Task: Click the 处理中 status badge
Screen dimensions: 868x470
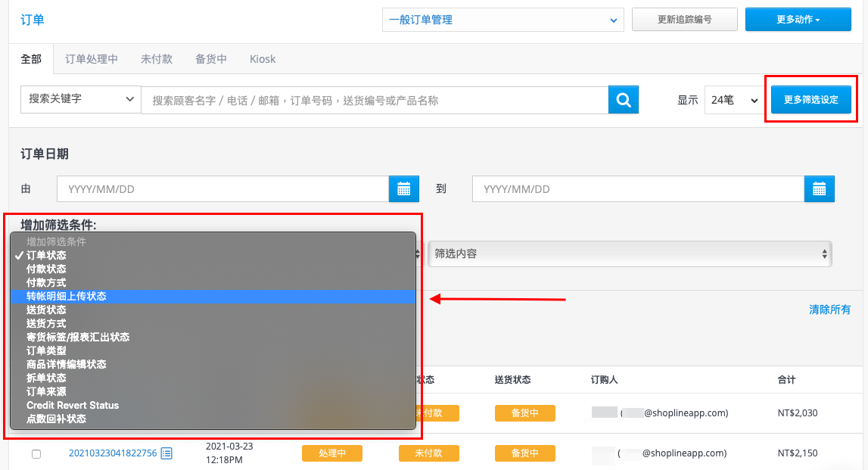Action: pos(332,453)
